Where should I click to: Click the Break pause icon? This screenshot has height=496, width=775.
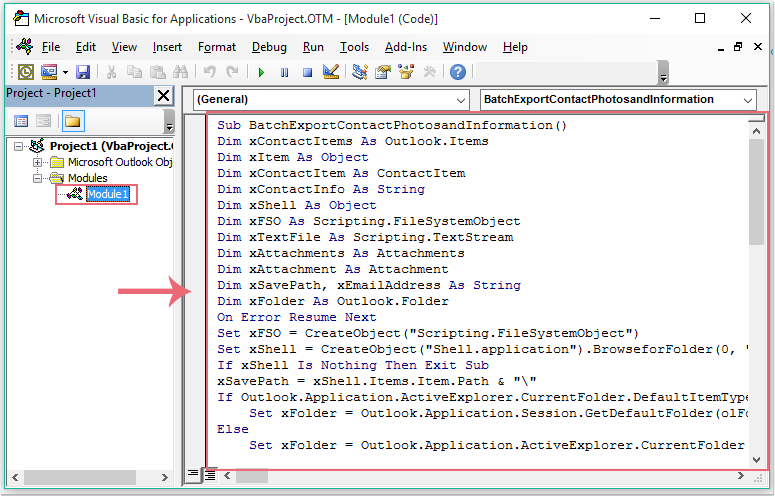284,73
